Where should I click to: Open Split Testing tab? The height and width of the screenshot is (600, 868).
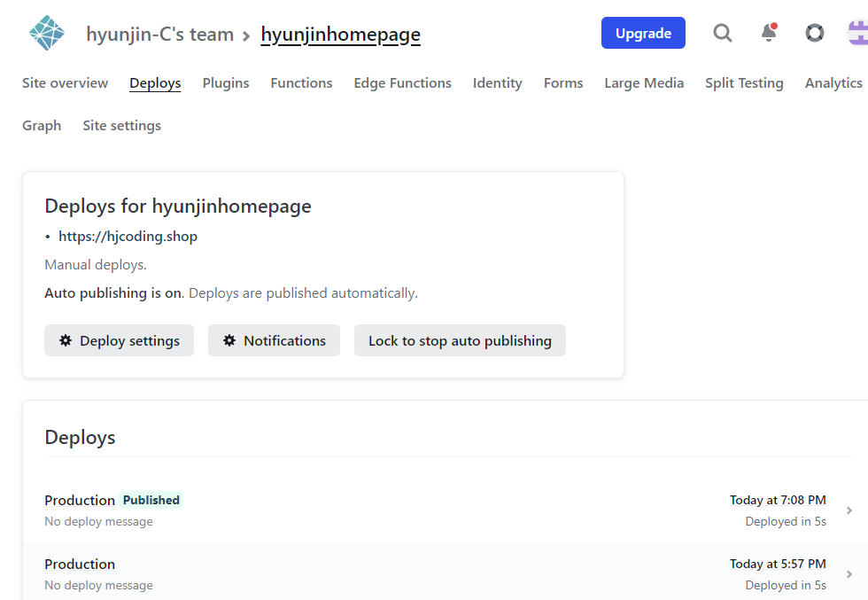click(x=744, y=83)
